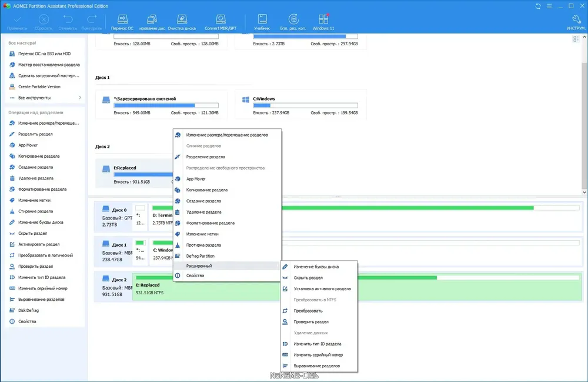Expand Все инструменты in the sidebar
Viewport: 588px width, 382px height.
click(x=45, y=98)
